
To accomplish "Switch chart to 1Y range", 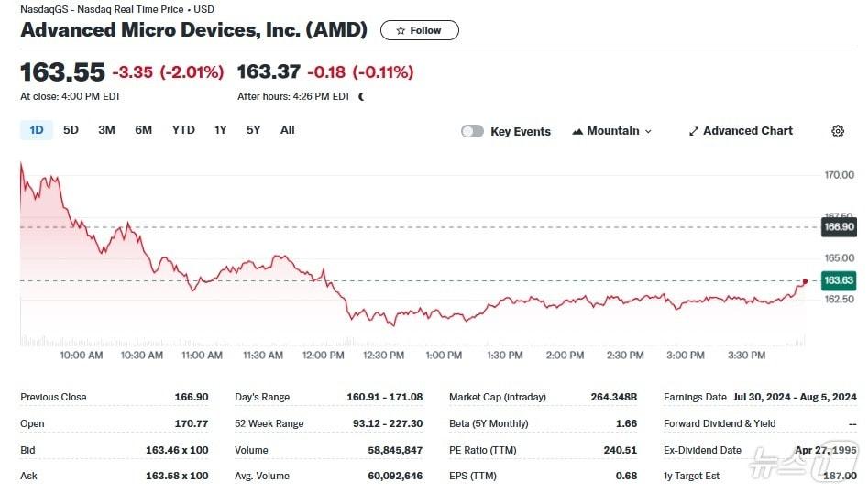I will tap(220, 130).
